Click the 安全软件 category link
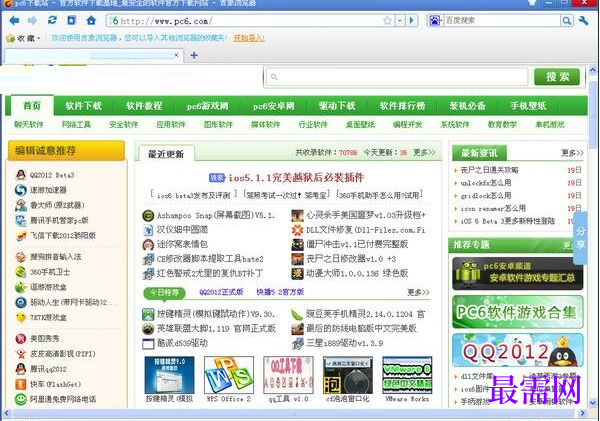Image resolution: width=600 pixels, height=421 pixels. (x=123, y=124)
